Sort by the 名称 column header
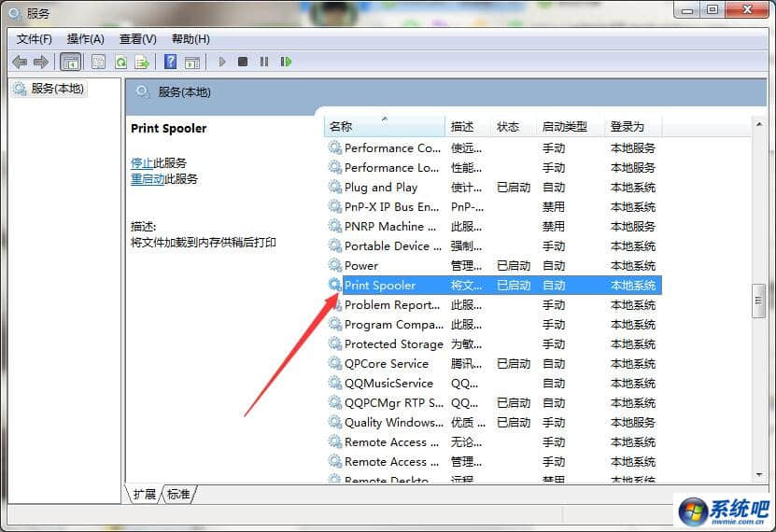This screenshot has width=776, height=532. tap(384, 127)
